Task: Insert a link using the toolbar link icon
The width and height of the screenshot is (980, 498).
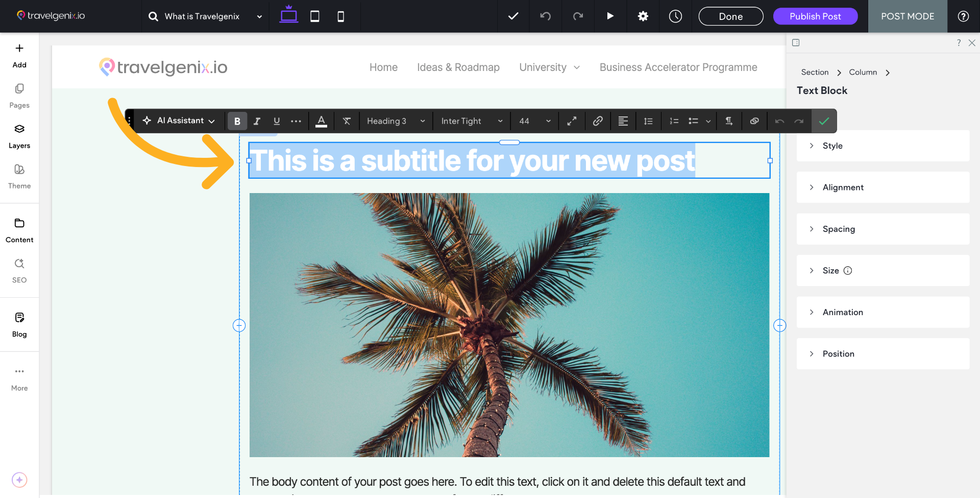Action: click(x=597, y=121)
